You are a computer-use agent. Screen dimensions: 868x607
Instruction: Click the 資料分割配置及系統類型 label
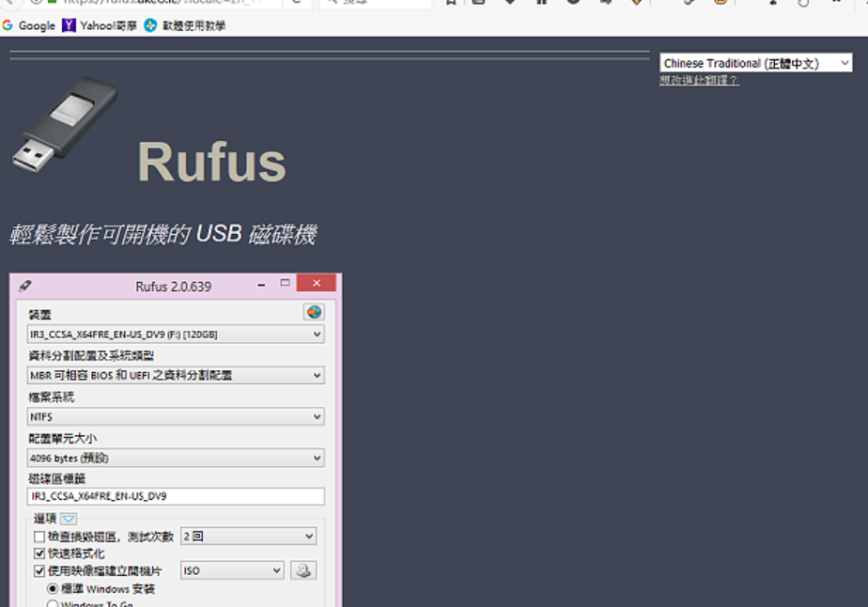[91, 355]
